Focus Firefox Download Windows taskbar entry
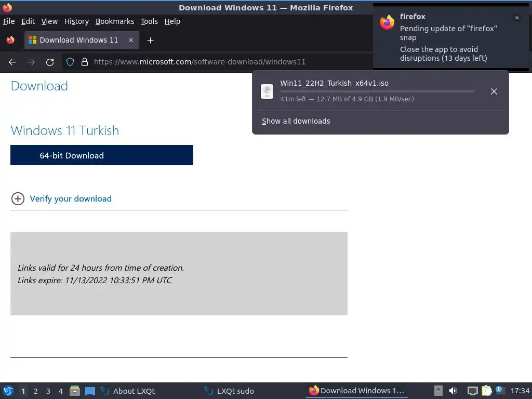The image size is (532, 399). [356, 391]
